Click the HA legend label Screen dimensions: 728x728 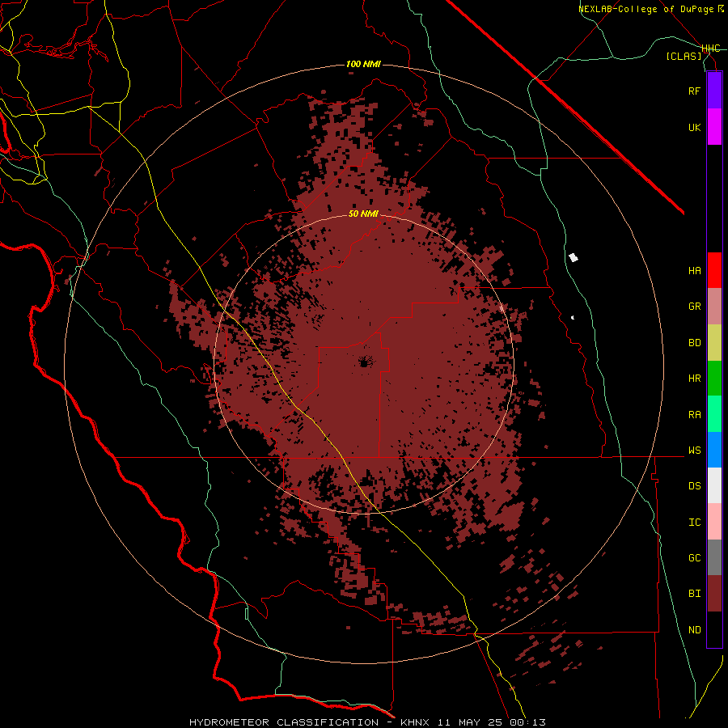coord(694,271)
